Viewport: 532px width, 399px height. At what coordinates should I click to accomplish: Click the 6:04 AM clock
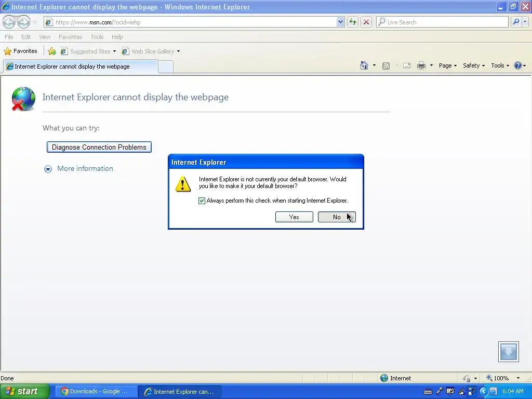coord(513,392)
